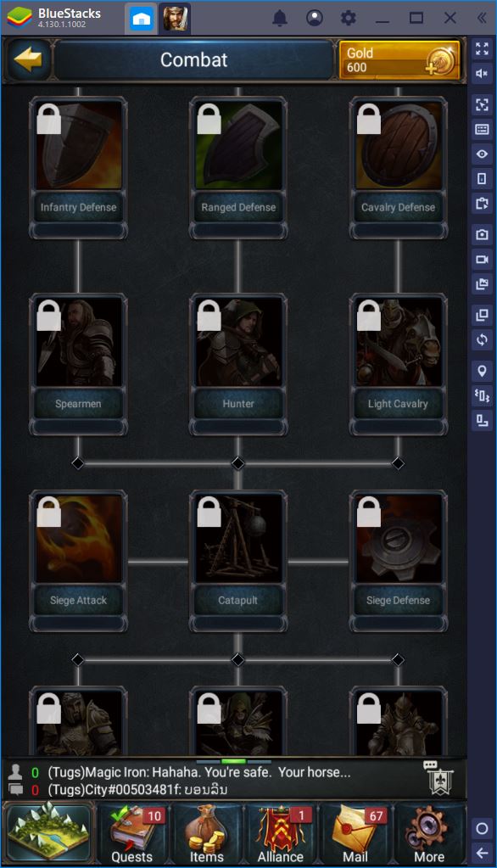Screen dimensions: 497x868
Task: Switch to the BlueStacks Home tab
Action: point(141,19)
